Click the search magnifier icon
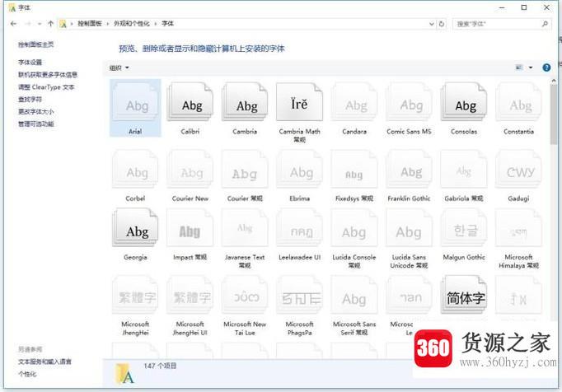562x392 pixels. (x=545, y=24)
